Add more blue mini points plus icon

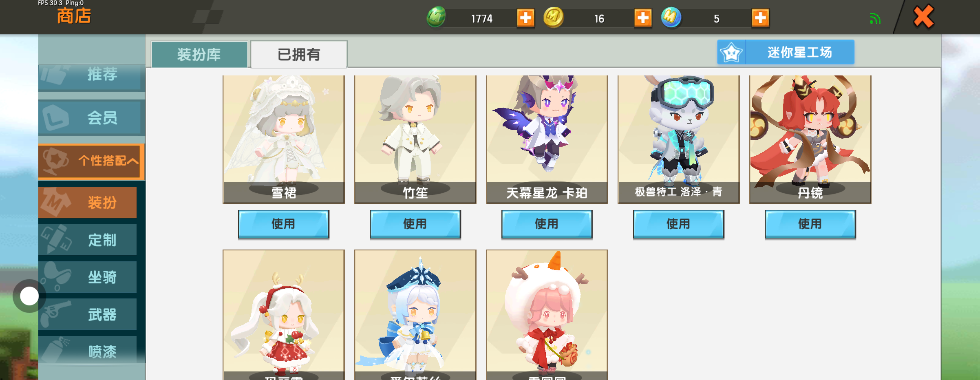[x=760, y=18]
